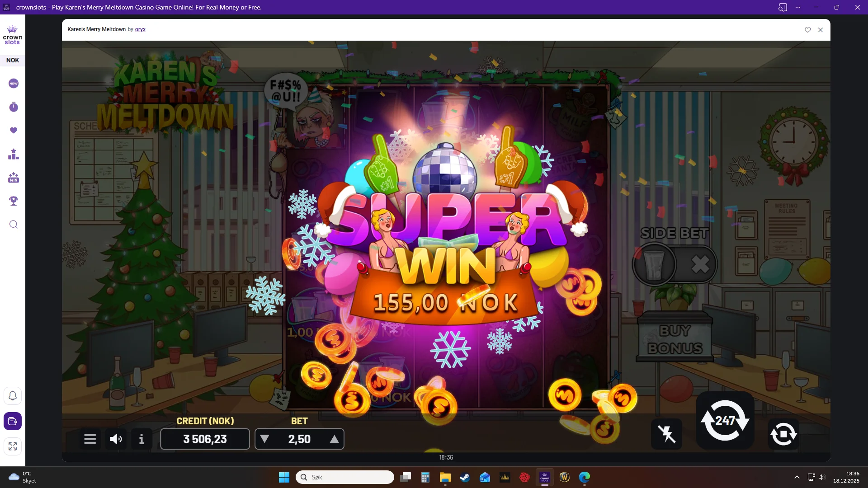Image resolution: width=868 pixels, height=488 pixels.
Task: Click the 155,00 NOK win amount
Action: coord(446,303)
